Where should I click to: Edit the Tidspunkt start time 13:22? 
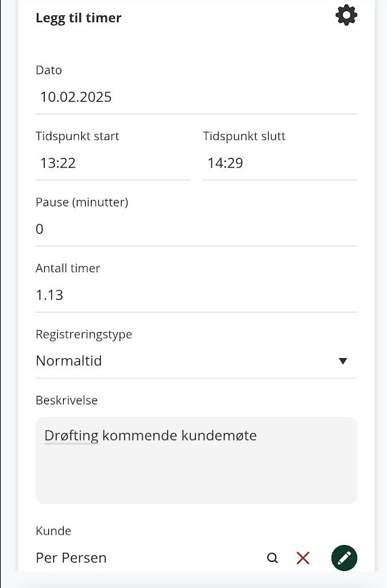pos(113,163)
